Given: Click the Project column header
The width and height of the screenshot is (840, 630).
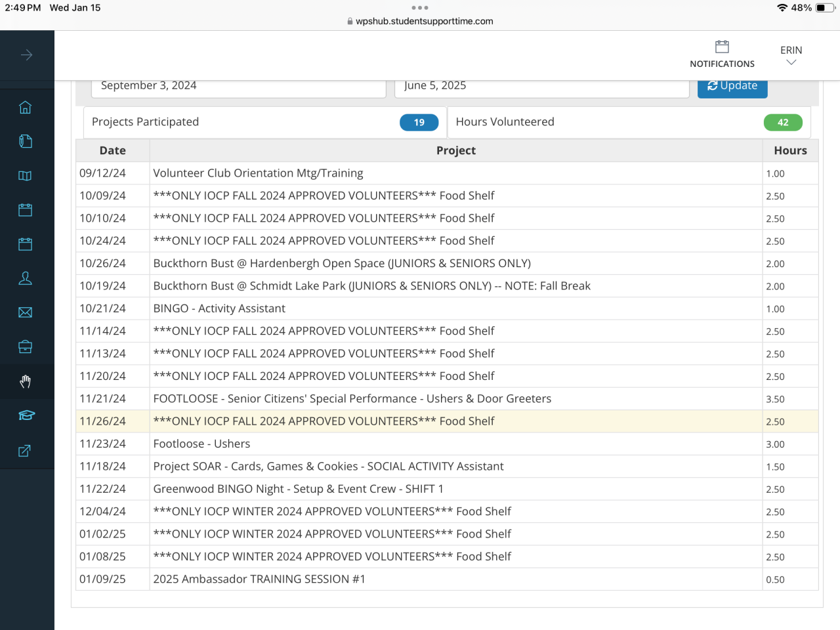Looking at the screenshot, I should (456, 150).
